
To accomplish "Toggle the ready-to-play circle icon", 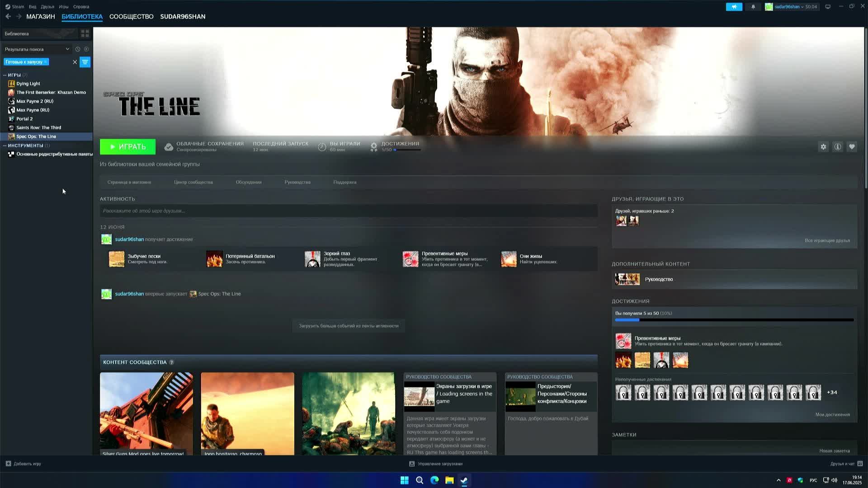I will pyautogui.click(x=86, y=49).
